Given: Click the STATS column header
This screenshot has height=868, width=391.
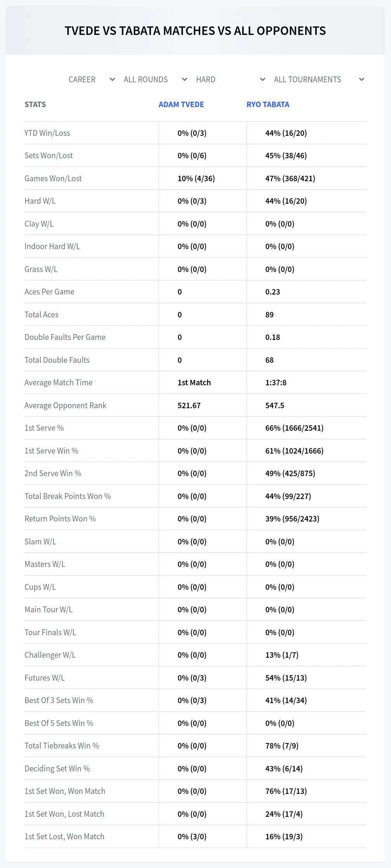Looking at the screenshot, I should (x=35, y=104).
